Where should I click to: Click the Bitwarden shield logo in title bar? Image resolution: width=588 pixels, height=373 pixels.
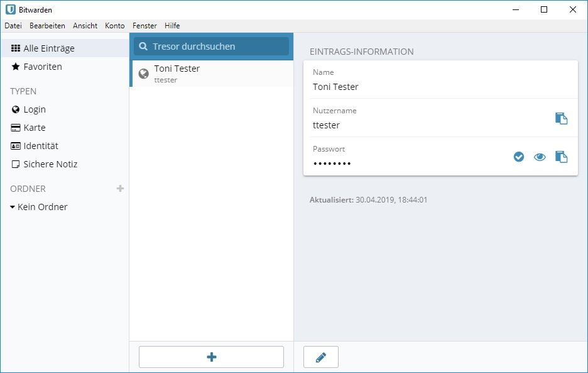tap(11, 9)
